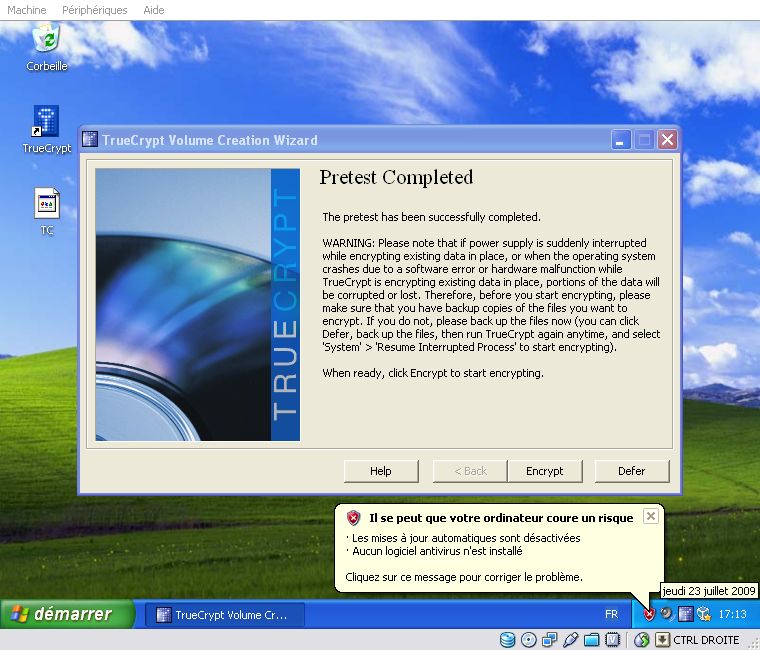
Task: Click 'The pretest has been successfully completed.' text
Action: (x=431, y=217)
